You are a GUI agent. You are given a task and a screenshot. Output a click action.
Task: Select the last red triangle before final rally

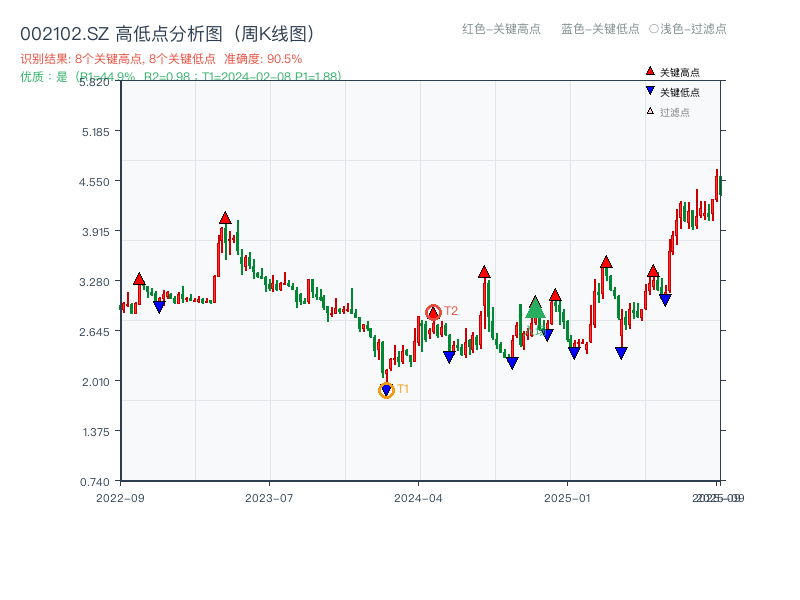[653, 271]
